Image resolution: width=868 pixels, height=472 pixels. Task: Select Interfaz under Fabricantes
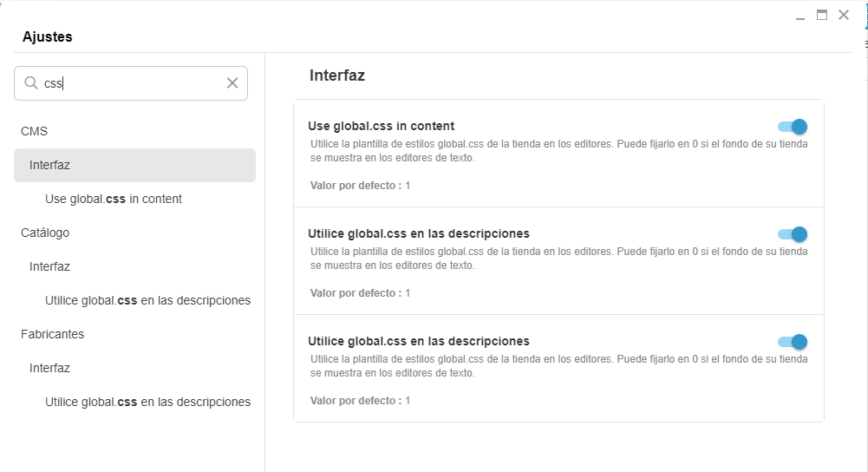coord(49,368)
